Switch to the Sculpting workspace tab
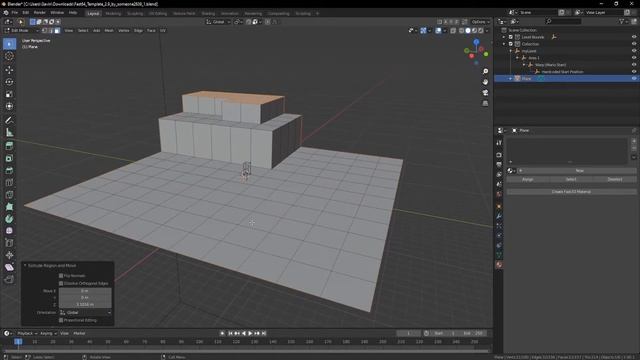Viewport: 640px width, 360px height. point(135,13)
